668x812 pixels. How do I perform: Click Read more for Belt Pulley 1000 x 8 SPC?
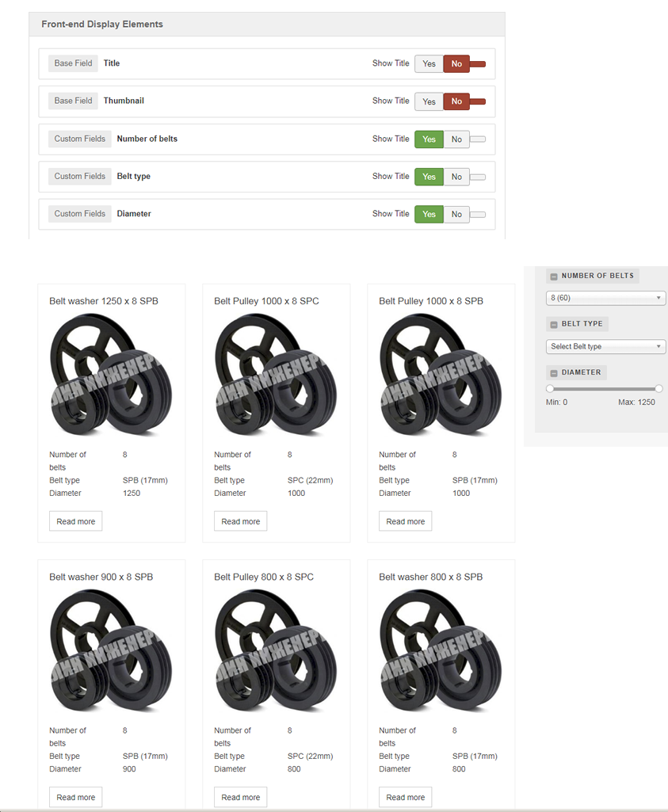tap(241, 521)
